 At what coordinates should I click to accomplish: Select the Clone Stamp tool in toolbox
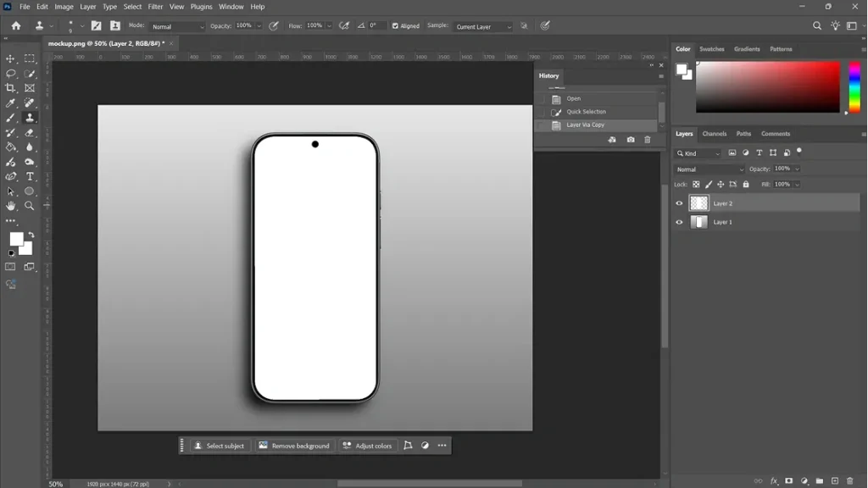click(30, 118)
